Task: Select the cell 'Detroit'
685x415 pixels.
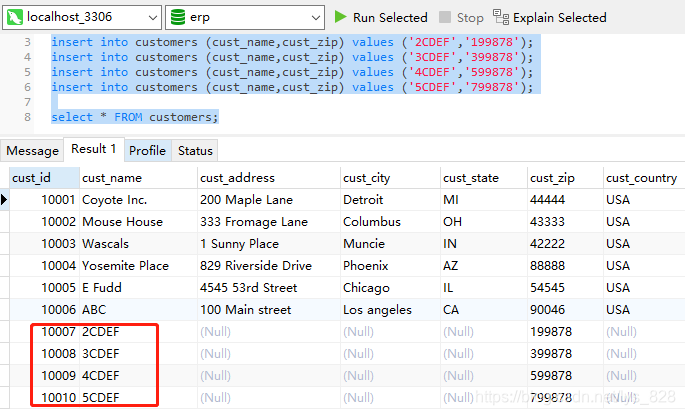Action: (x=390, y=200)
